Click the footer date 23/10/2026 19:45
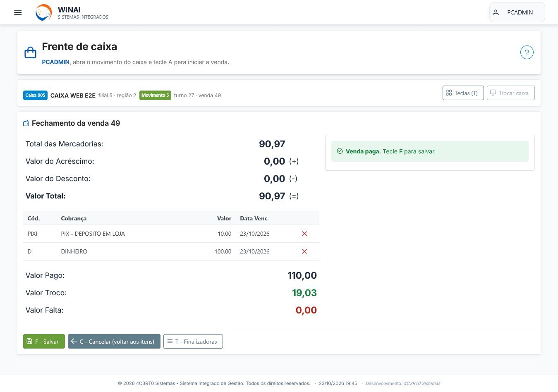Viewport: 558px width, 392px height. (x=338, y=383)
